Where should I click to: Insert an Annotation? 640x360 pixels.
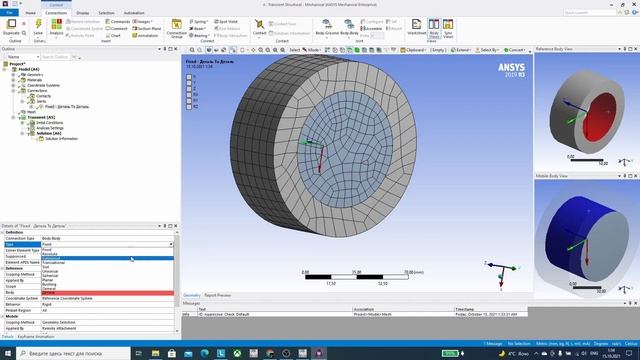[145, 36]
